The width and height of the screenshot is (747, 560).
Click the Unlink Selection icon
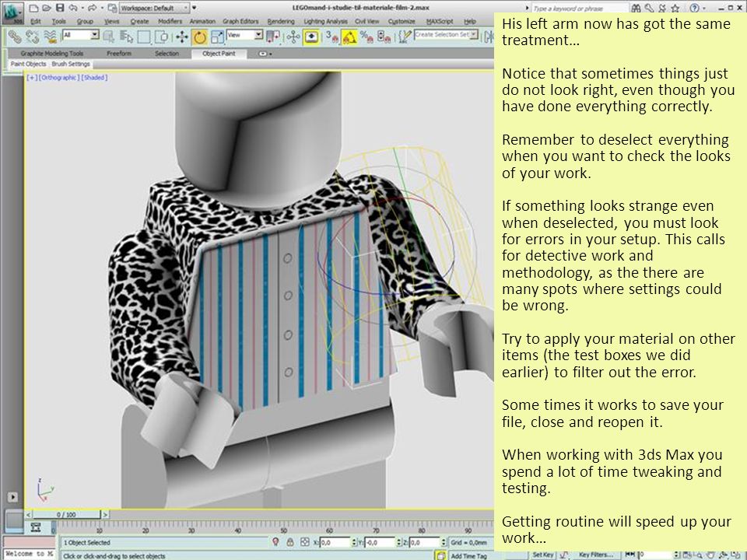click(x=33, y=37)
